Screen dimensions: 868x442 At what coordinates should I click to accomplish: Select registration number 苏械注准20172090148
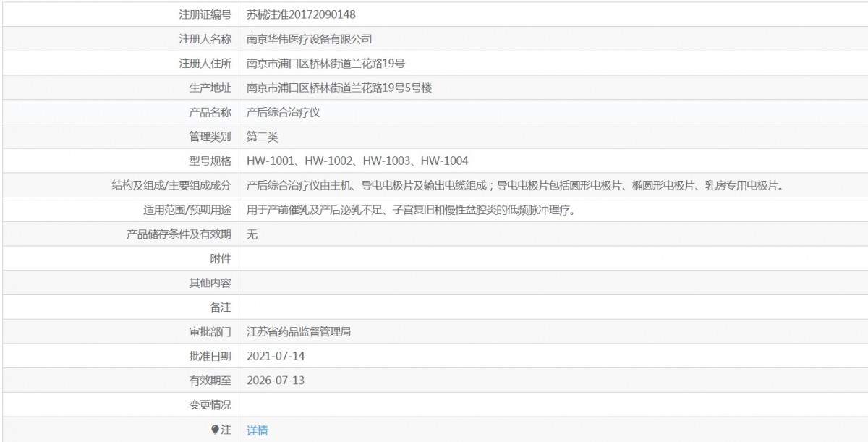pos(301,14)
